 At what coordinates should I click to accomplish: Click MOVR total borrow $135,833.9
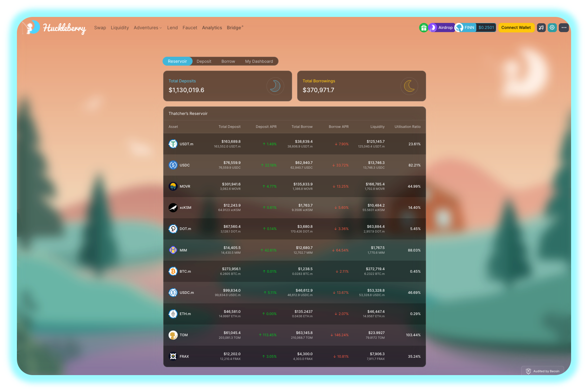point(303,184)
